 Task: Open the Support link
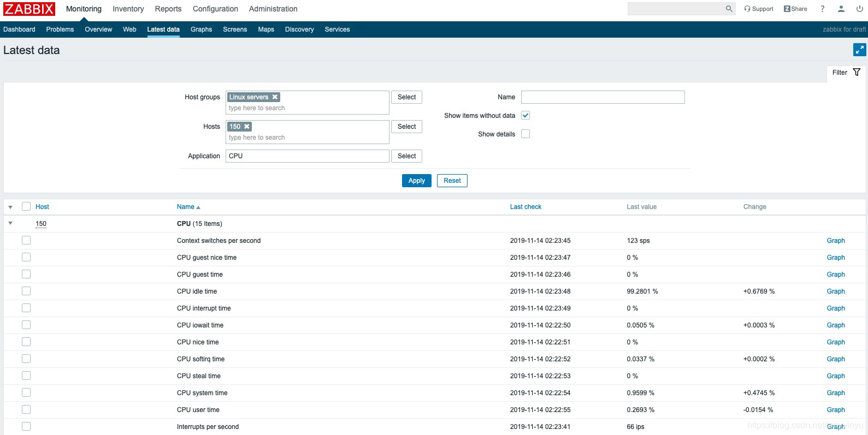[759, 9]
